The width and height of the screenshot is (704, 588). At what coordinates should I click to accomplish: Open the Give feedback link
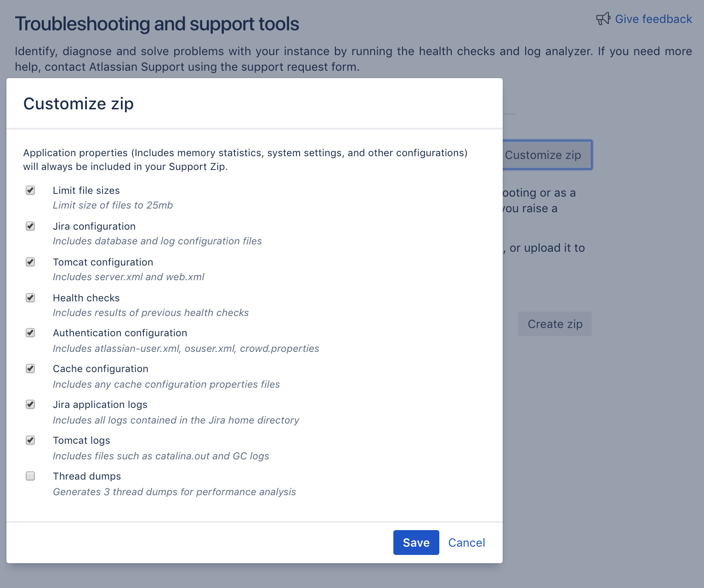click(653, 19)
